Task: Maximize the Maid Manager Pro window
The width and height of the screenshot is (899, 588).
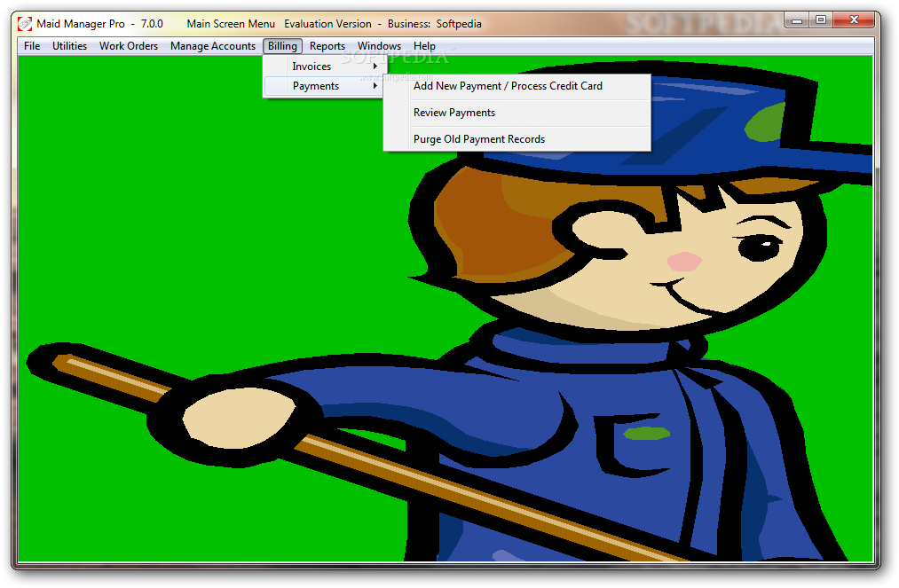Action: click(x=821, y=20)
